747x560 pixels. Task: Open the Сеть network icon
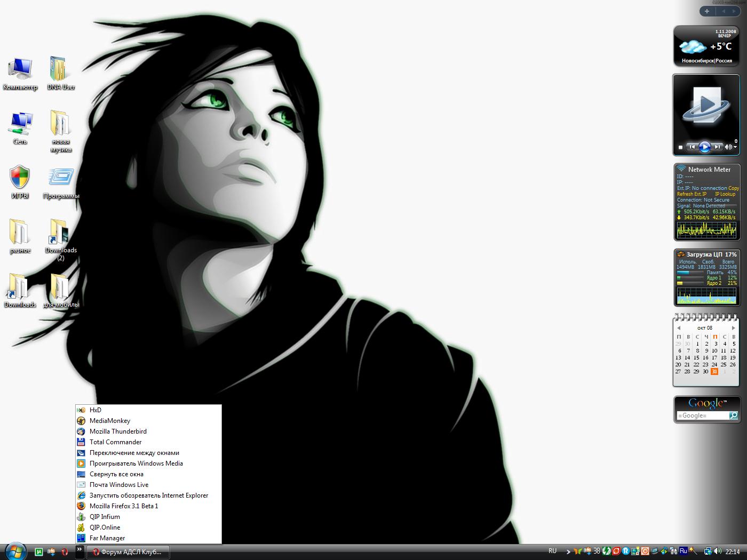click(20, 128)
